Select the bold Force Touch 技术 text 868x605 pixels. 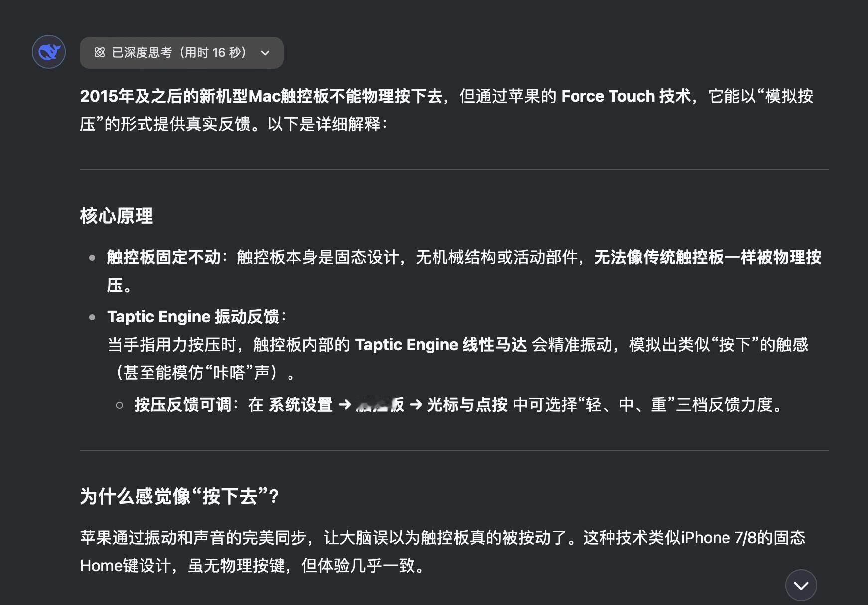point(626,96)
